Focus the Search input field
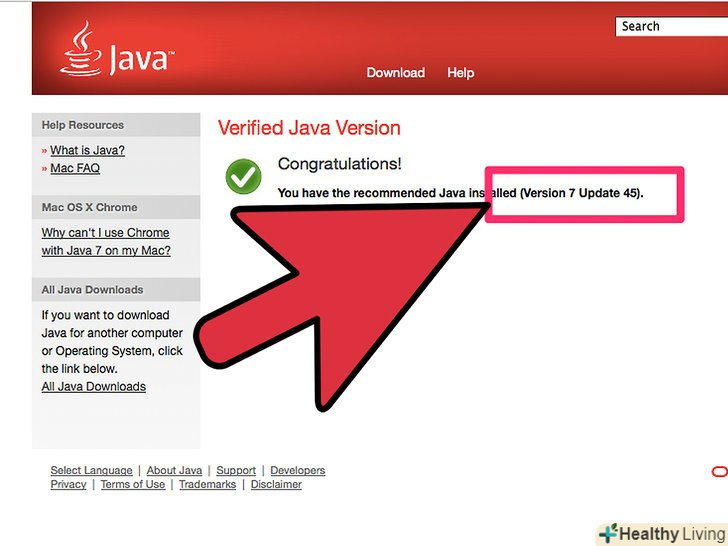Screen dimensions: 728x546 pyautogui.click(x=671, y=26)
